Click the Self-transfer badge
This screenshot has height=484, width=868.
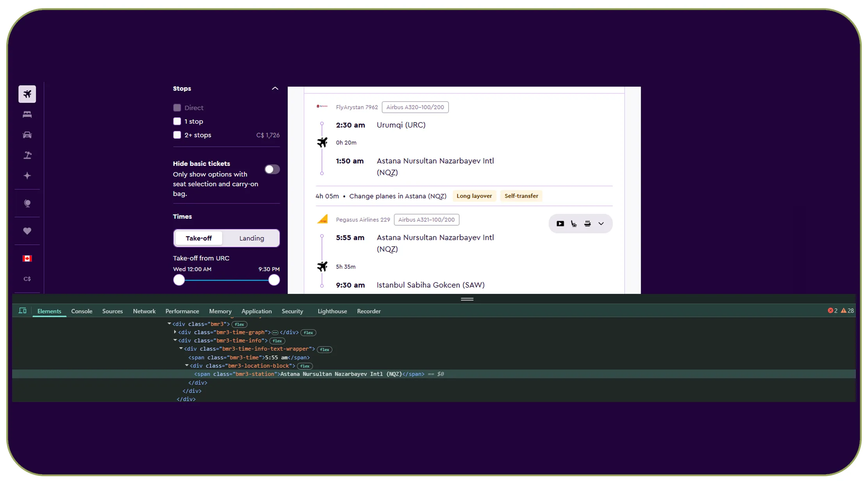pyautogui.click(x=521, y=196)
